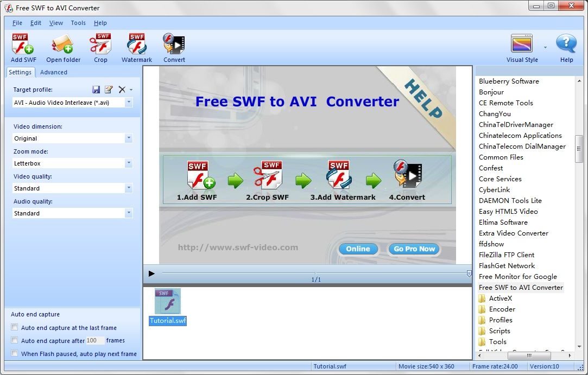Click the Online button in preview
This screenshot has width=588, height=375.
point(358,249)
